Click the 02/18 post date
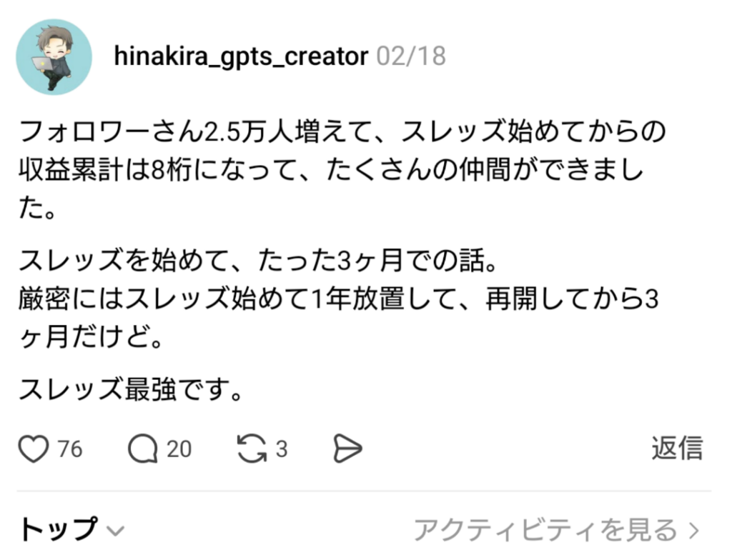The height and width of the screenshot is (560, 732). [410, 56]
